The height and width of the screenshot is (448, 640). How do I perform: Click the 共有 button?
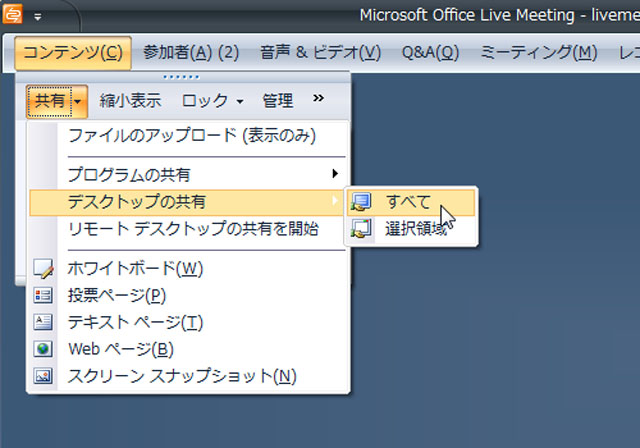coord(49,101)
